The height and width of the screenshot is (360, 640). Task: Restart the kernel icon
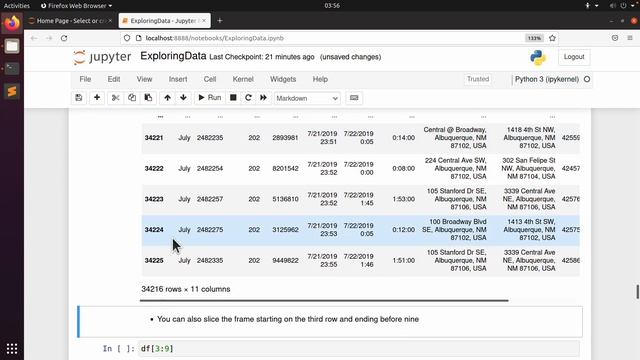pyautogui.click(x=248, y=98)
